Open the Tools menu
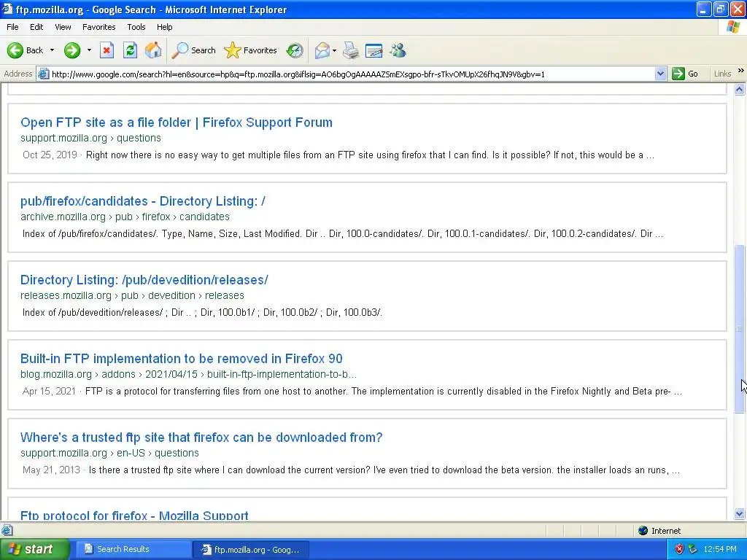This screenshot has height=560, width=747. (x=136, y=27)
